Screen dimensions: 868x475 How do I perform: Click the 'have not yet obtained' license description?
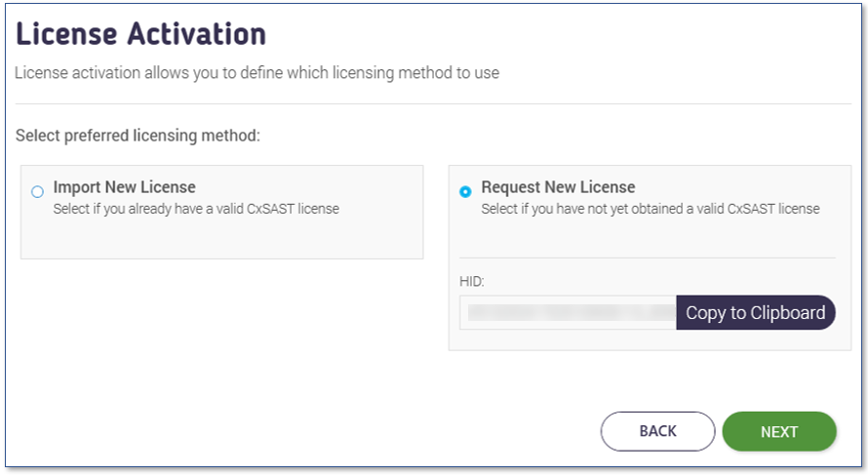coord(651,209)
